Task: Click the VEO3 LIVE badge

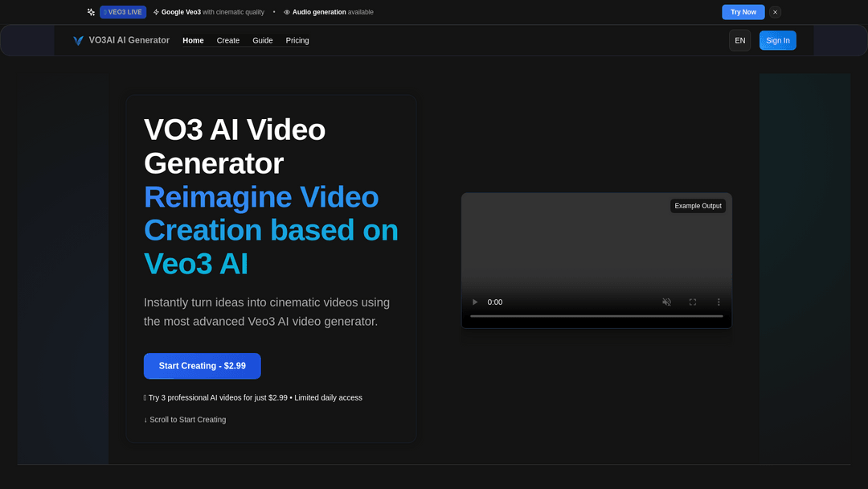Action: click(123, 12)
